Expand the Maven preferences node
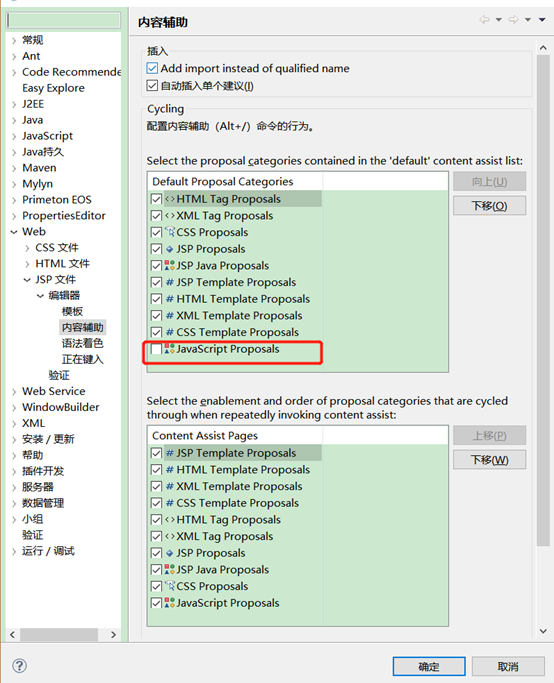Screen dimensions: 554x683 point(14,168)
